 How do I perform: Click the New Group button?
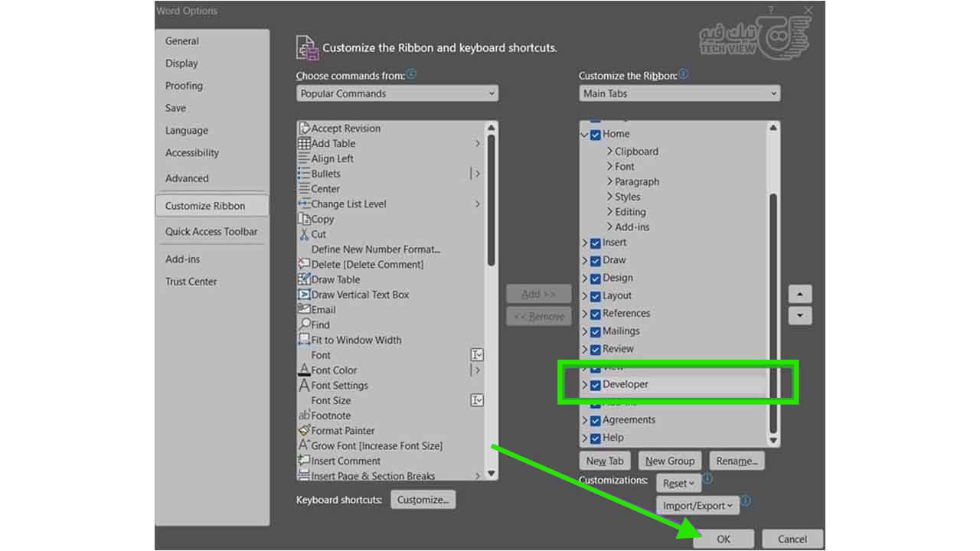(670, 461)
